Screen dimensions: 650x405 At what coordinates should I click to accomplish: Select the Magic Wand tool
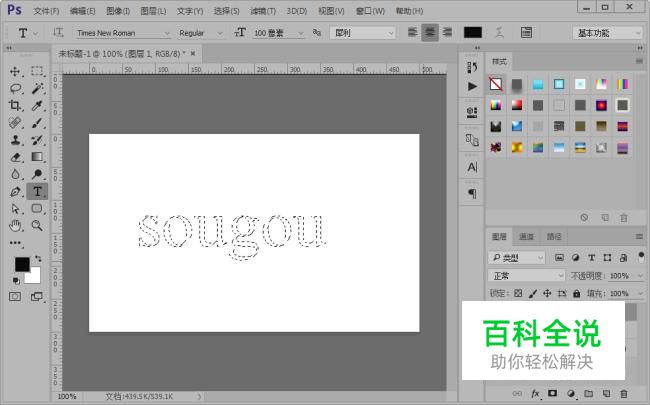[37, 88]
